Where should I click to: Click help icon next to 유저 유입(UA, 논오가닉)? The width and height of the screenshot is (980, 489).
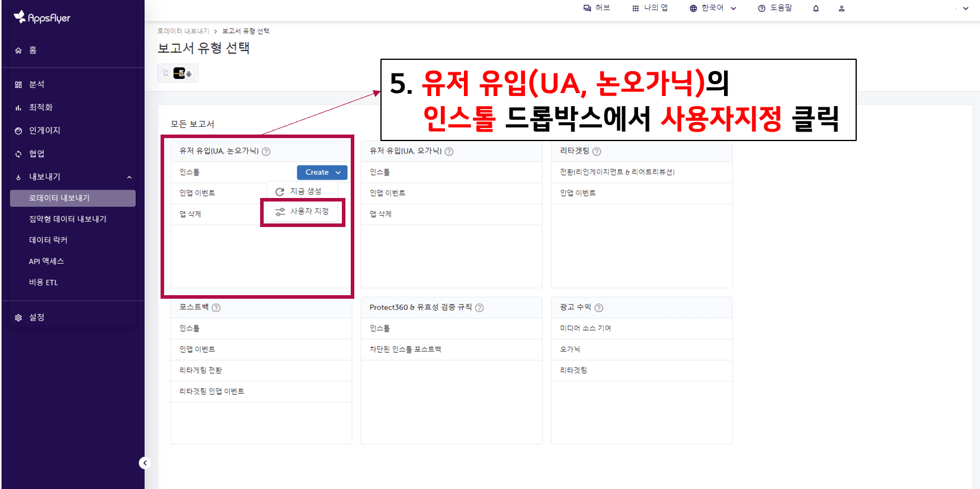[x=266, y=152]
